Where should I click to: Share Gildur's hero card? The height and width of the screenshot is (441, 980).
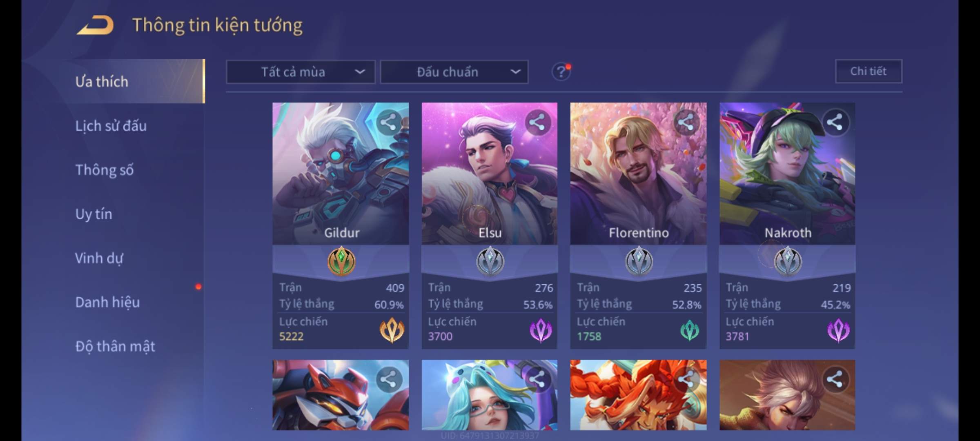click(388, 122)
